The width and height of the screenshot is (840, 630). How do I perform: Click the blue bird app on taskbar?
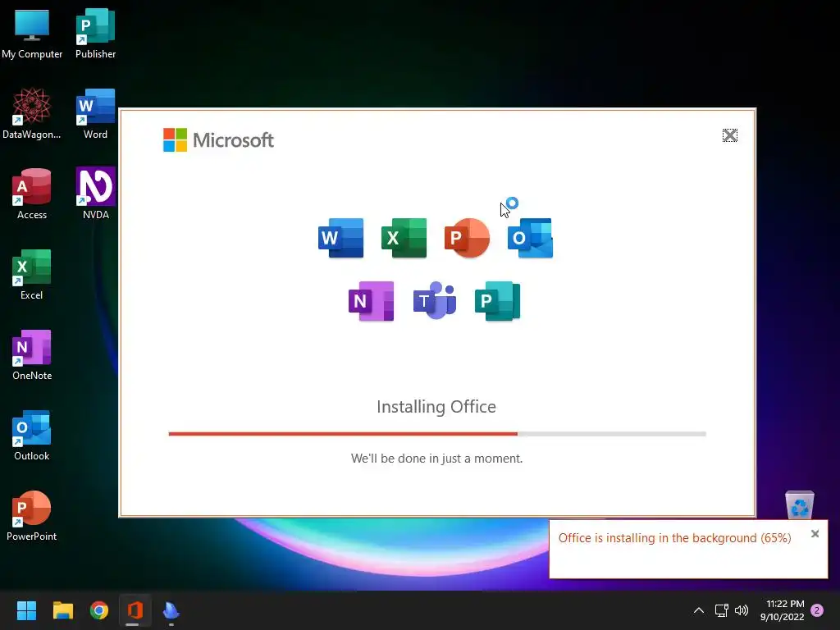pos(171,610)
